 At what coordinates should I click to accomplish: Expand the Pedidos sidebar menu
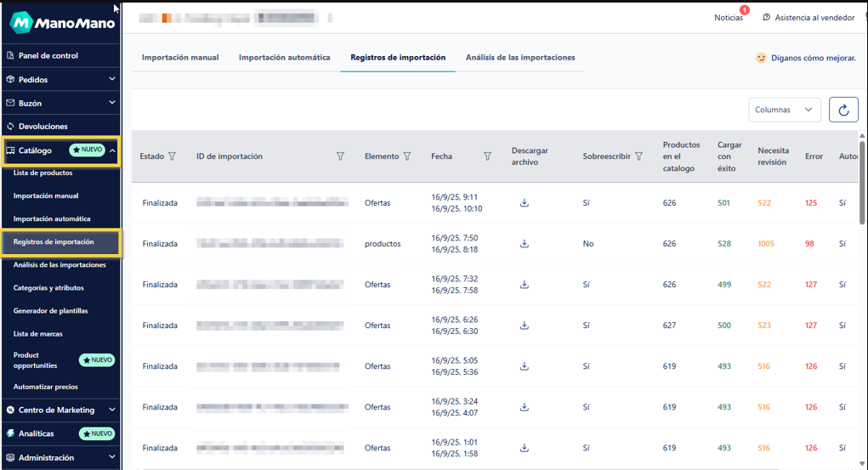(x=112, y=79)
